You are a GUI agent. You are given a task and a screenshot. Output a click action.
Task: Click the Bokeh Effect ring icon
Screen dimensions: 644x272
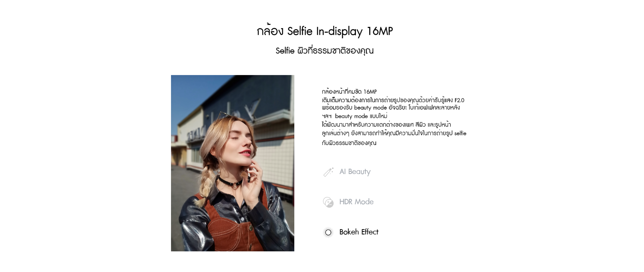pyautogui.click(x=328, y=232)
